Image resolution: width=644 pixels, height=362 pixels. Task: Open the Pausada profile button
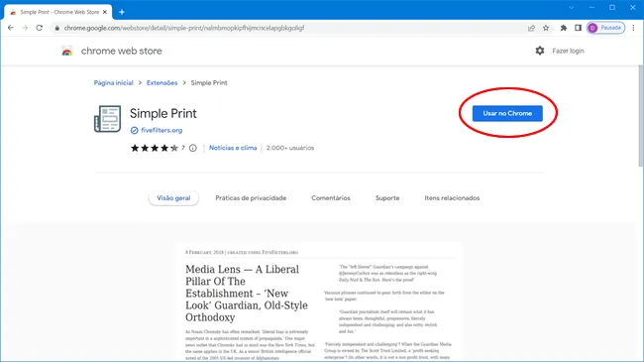tap(605, 28)
